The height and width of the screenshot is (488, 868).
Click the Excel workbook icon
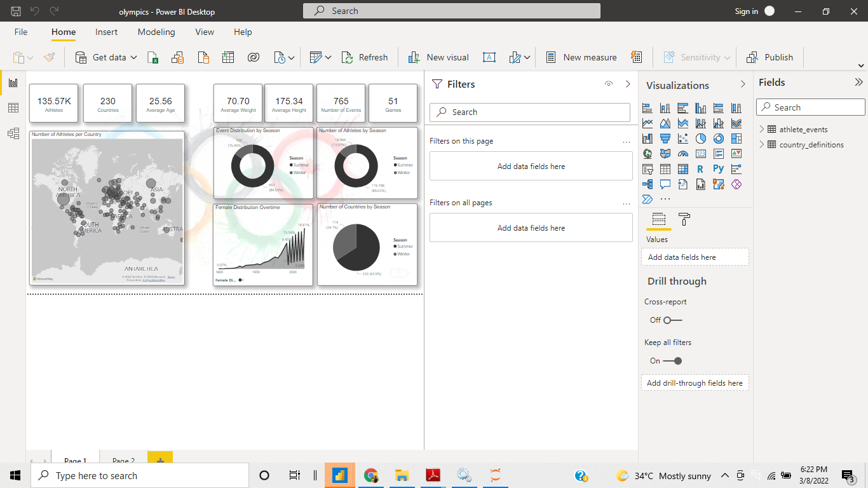153,57
